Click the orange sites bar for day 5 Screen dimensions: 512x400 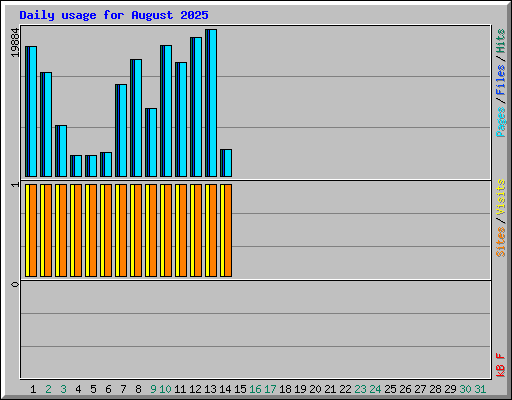pyautogui.click(x=93, y=230)
